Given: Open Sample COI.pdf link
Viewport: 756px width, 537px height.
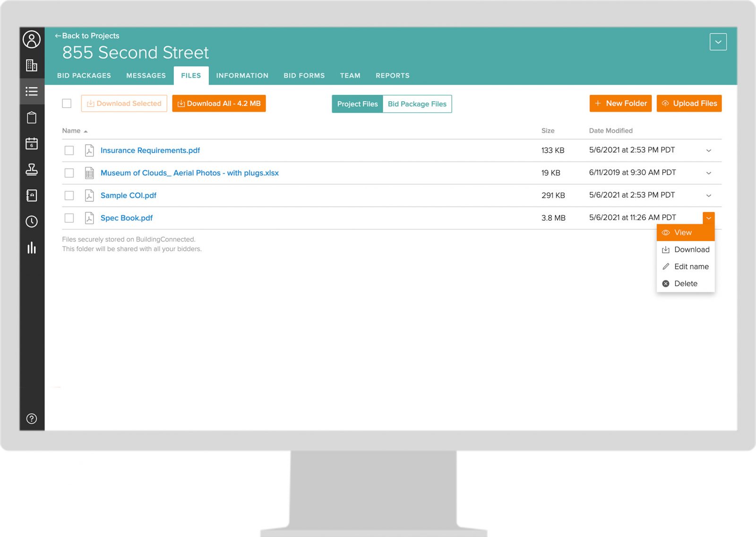Looking at the screenshot, I should coord(129,195).
